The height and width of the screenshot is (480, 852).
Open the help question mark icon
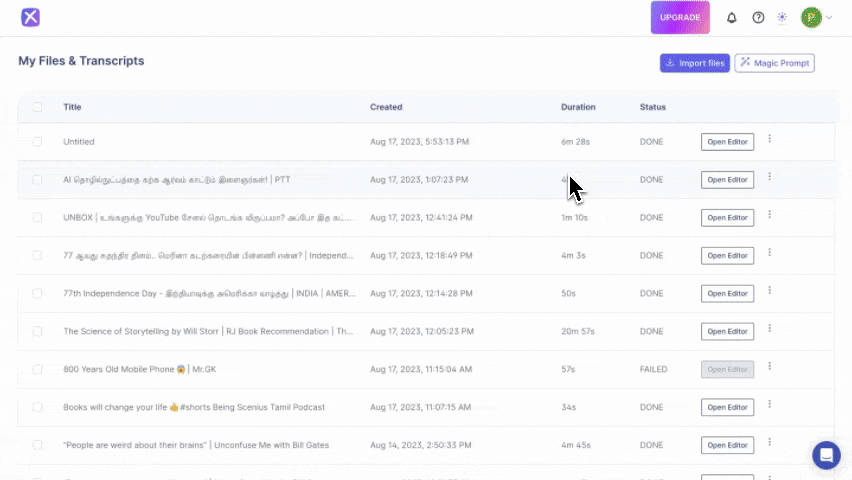tap(758, 18)
